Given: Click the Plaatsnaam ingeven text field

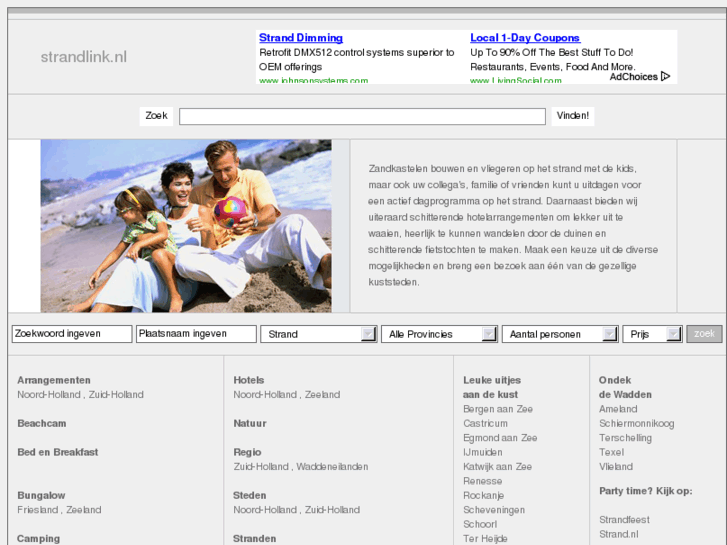Looking at the screenshot, I should tap(196, 334).
